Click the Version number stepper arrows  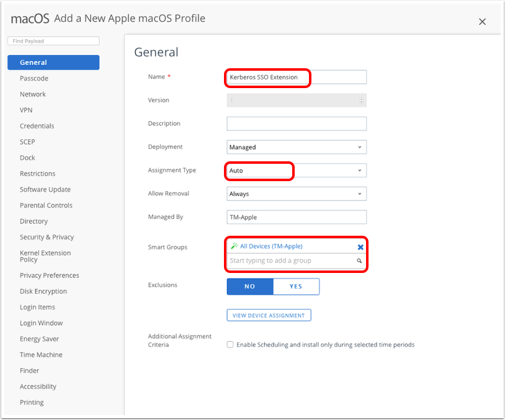point(362,101)
